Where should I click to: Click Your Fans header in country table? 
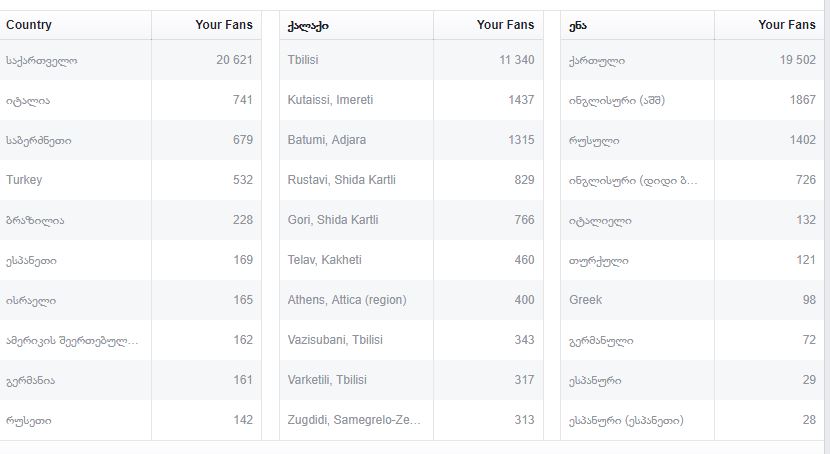tap(224, 25)
